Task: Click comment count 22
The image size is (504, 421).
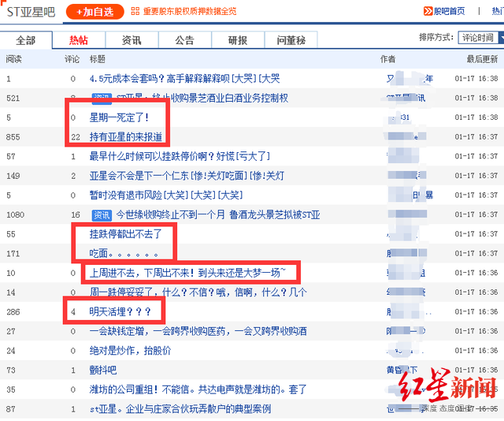Action: [x=76, y=137]
